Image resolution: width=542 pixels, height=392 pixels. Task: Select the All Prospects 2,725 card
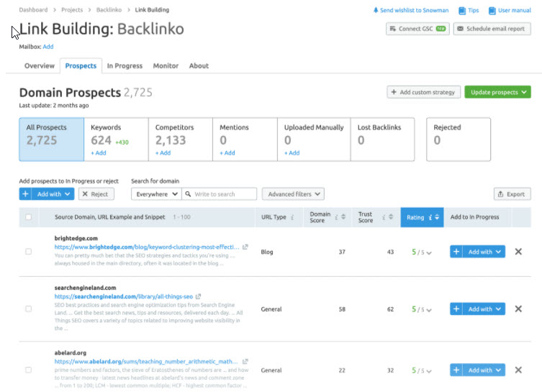[x=52, y=140]
